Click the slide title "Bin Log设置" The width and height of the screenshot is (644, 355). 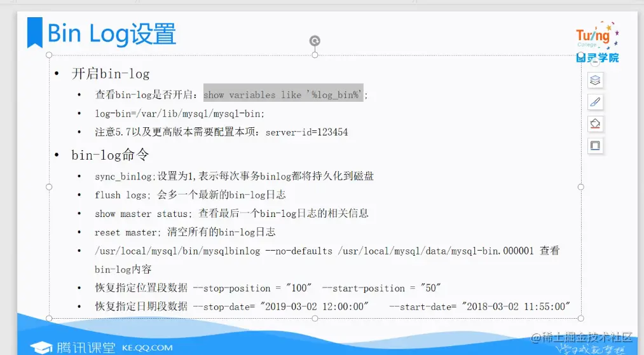(112, 34)
